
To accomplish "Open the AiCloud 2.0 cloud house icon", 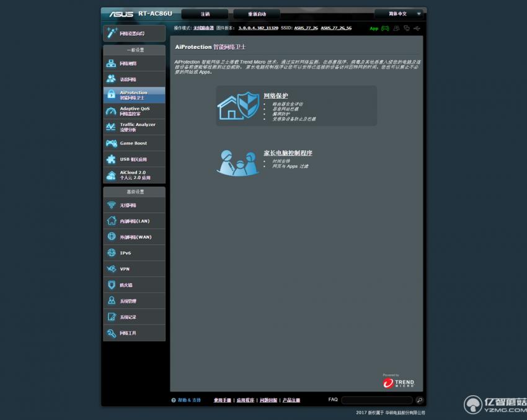I will [x=111, y=175].
